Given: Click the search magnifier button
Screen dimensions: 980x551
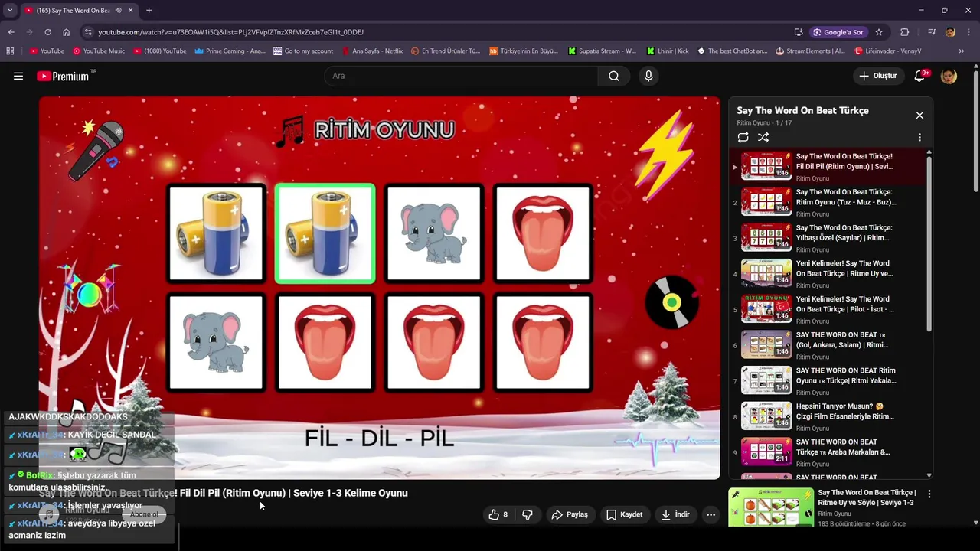Looking at the screenshot, I should click(614, 76).
